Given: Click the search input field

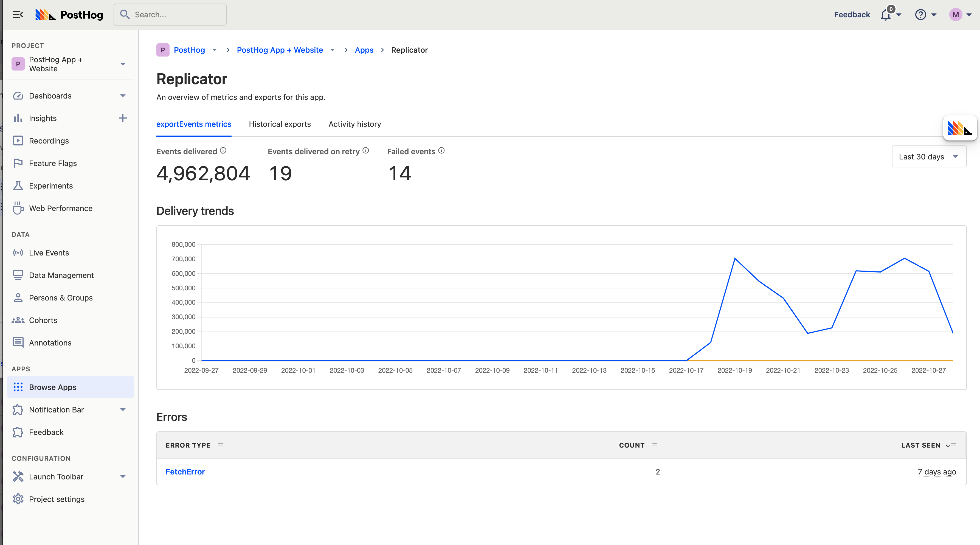Looking at the screenshot, I should click(170, 15).
